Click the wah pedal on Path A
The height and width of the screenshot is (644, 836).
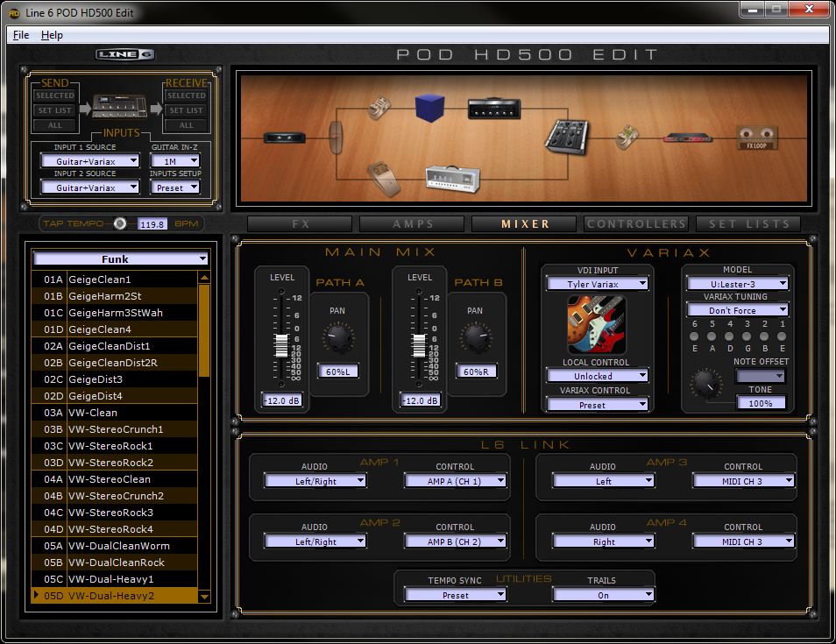tap(379, 108)
